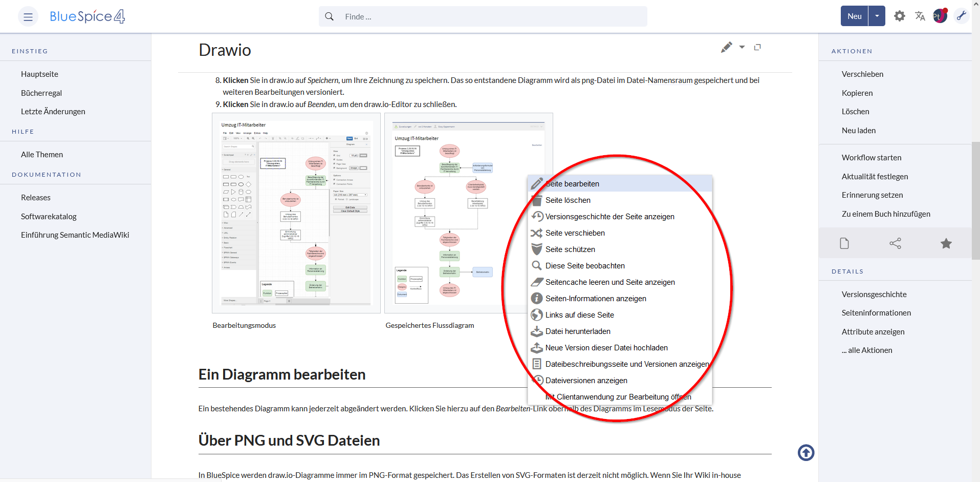The width and height of the screenshot is (980, 482).
Task: Click upload icon beside Neue Version hochladen
Action: tap(537, 348)
